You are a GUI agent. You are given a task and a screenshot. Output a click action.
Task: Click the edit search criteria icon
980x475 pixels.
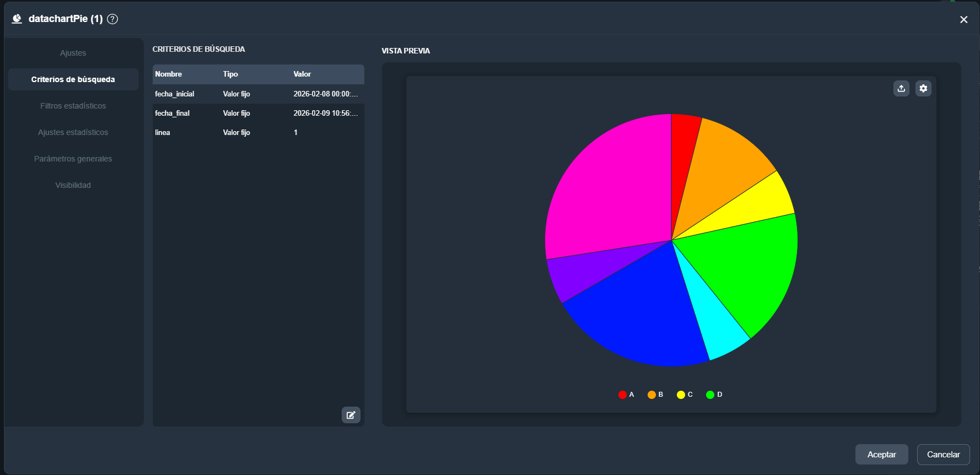351,415
